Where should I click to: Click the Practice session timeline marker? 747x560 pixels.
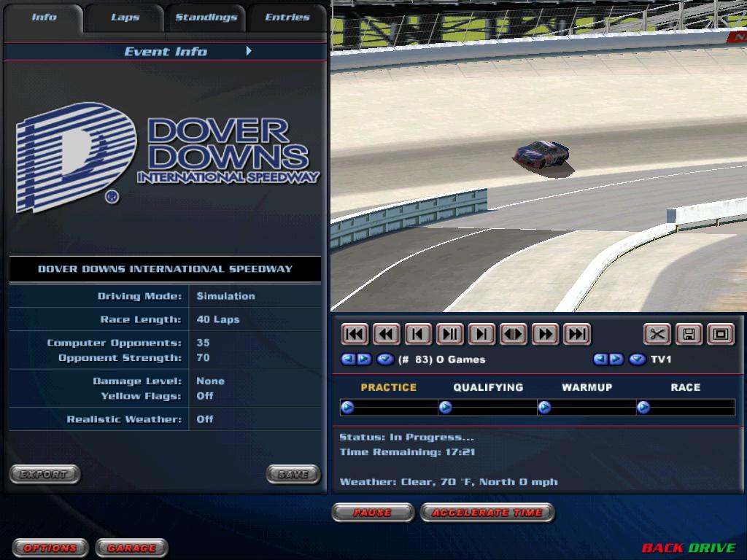[x=348, y=408]
